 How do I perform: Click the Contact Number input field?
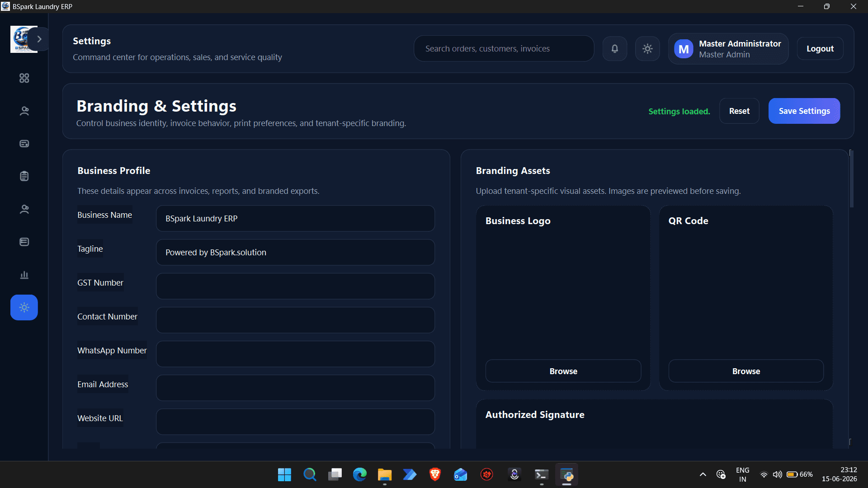(295, 320)
